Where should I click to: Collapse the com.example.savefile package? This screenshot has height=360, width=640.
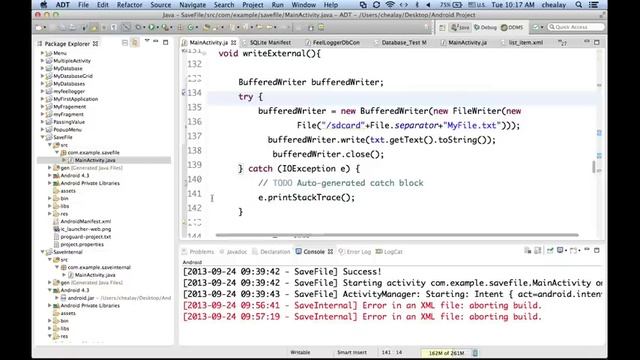[x=57, y=153]
